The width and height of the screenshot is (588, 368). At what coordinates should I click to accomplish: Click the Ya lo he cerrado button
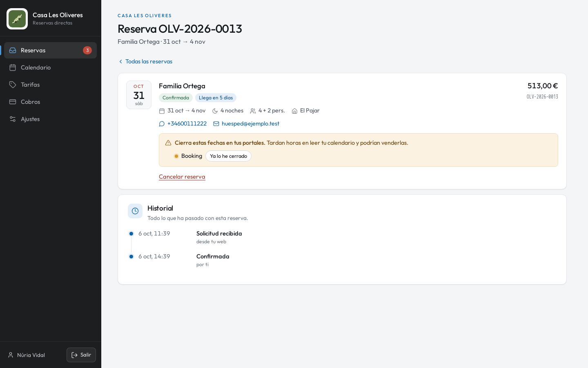[x=228, y=156]
